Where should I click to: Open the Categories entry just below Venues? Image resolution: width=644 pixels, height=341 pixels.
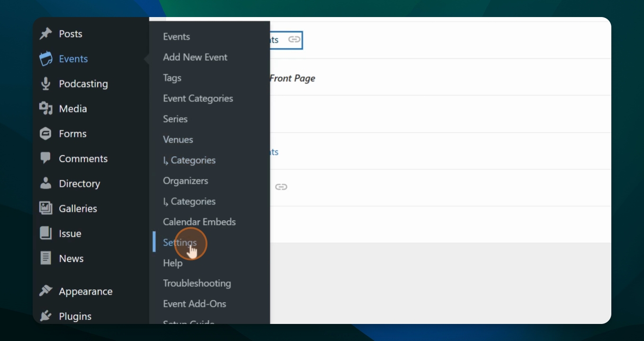tap(189, 160)
